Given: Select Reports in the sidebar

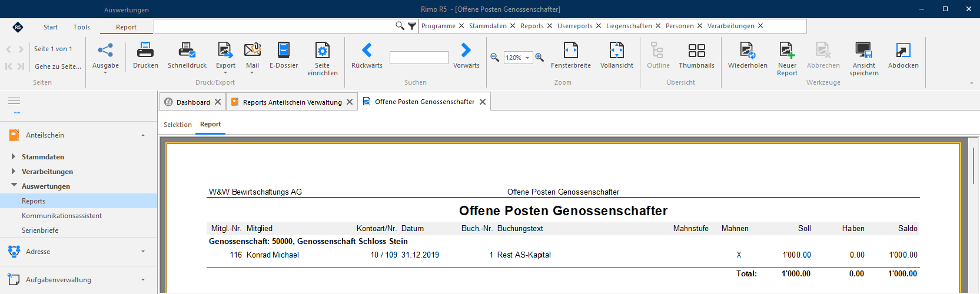Looking at the screenshot, I should click(79, 201).
